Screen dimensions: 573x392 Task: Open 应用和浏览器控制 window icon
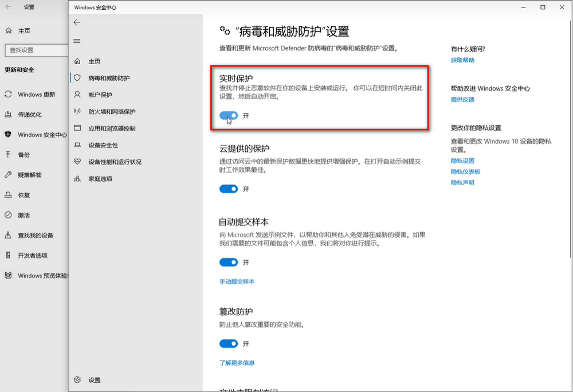[77, 128]
